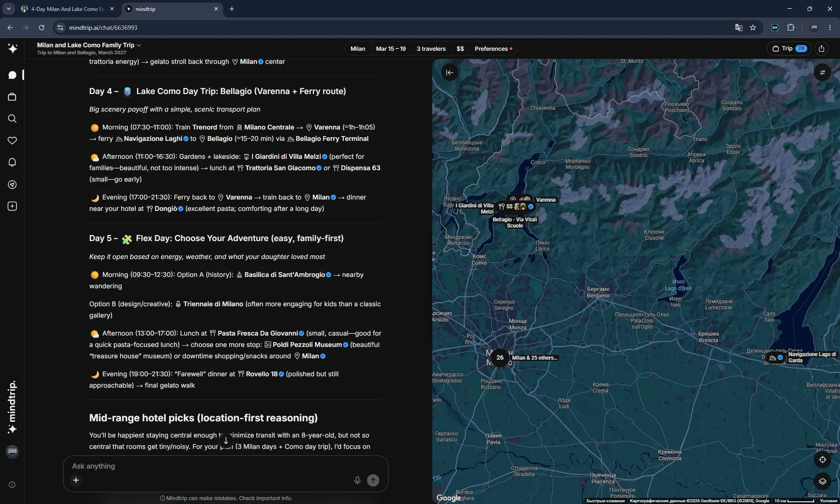
Task: Click the microphone voice input icon
Action: [357, 480]
